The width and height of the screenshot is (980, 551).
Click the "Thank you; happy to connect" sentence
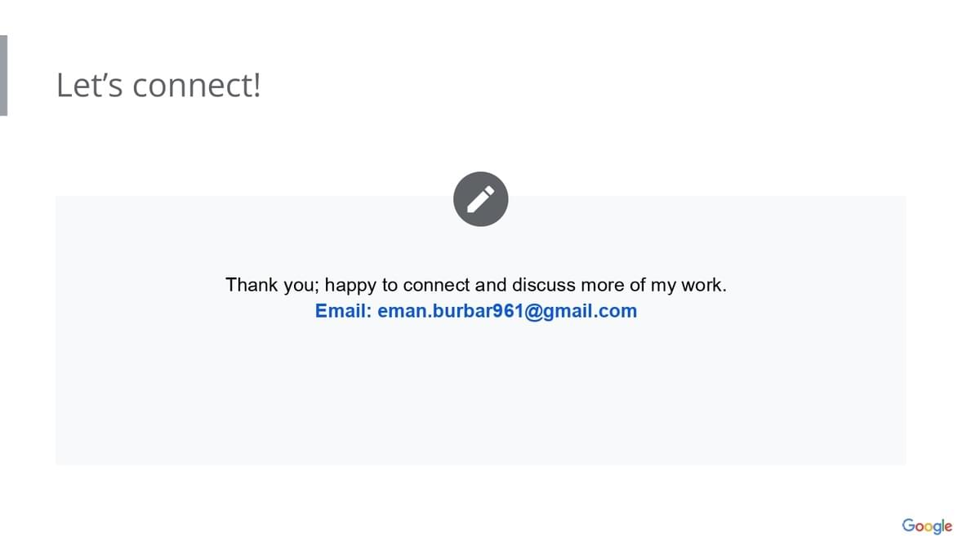click(x=475, y=285)
